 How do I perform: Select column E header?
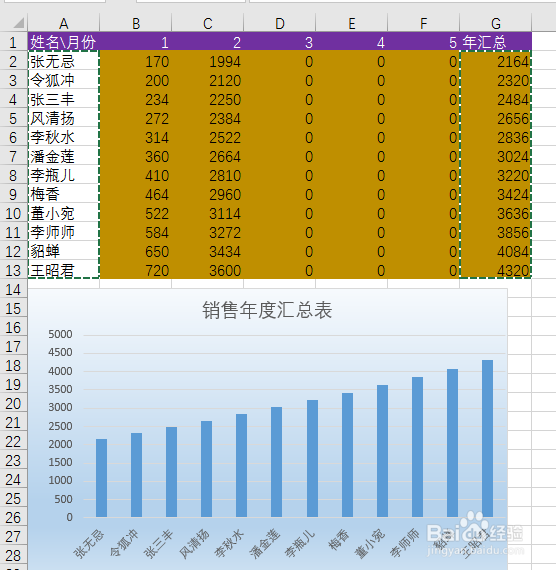[352, 24]
